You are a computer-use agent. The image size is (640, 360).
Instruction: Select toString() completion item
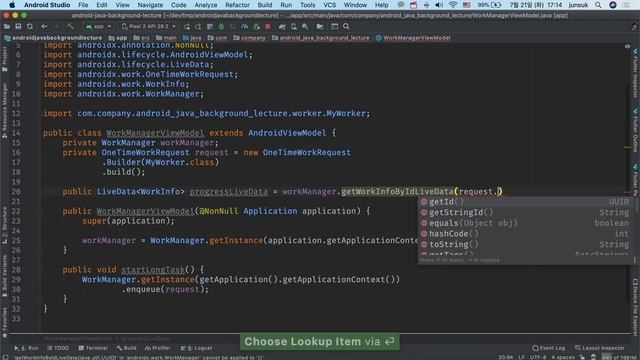(x=525, y=244)
